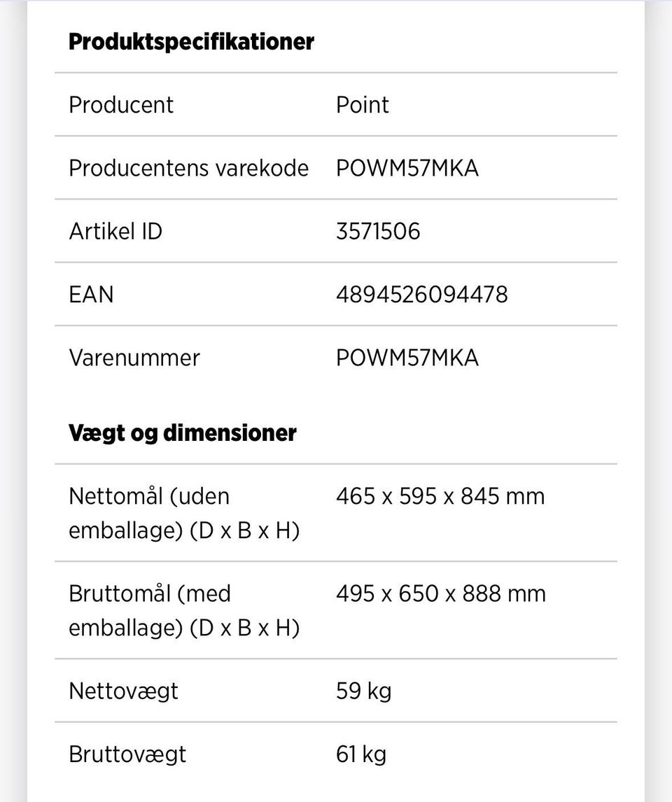Viewport: 672px width, 802px height.
Task: Select the Bruttovægt label
Action: coord(127,754)
